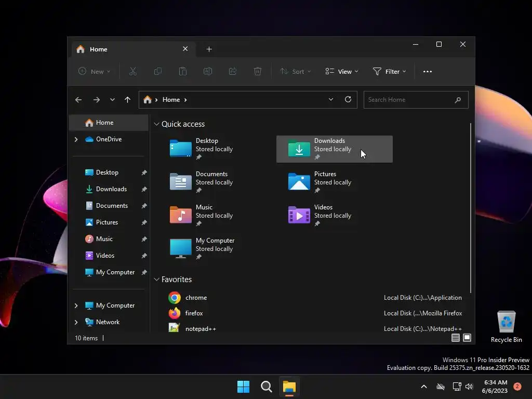Close the Home tab
The image size is (532, 399).
click(185, 49)
